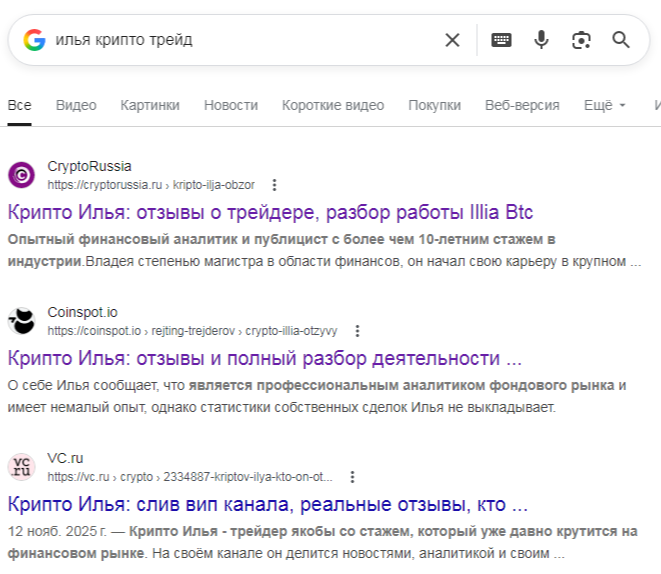Image resolution: width=661 pixels, height=574 pixels.
Task: Open VC.ru result about слив вип канала
Action: 267,504
